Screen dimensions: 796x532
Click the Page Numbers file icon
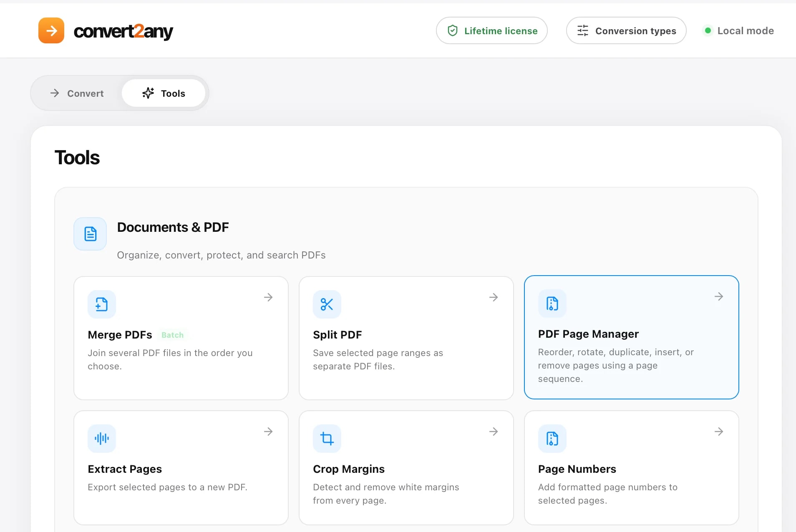[552, 439]
